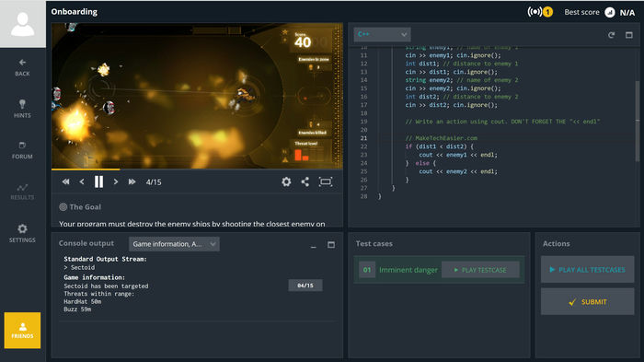Image resolution: width=644 pixels, height=362 pixels.
Task: Click the Onboarding page title
Action: click(75, 12)
